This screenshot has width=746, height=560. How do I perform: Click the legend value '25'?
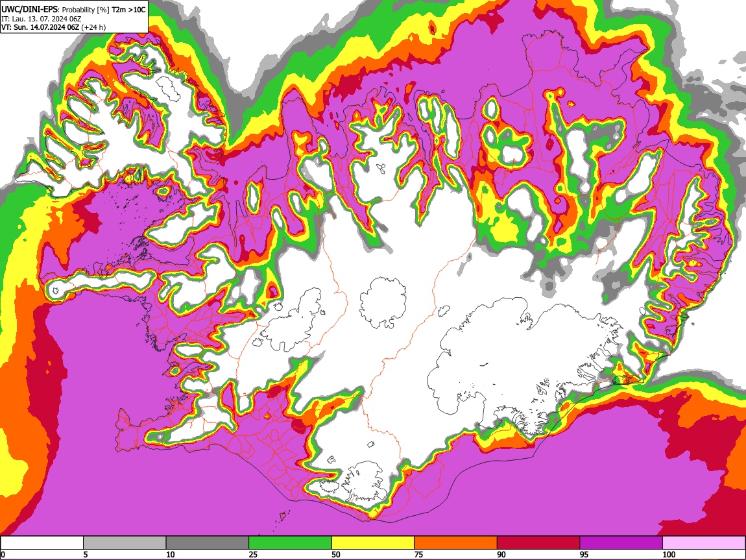253,554
